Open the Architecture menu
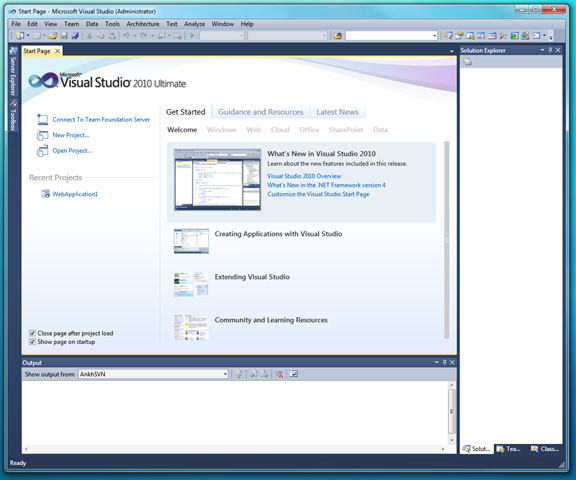The image size is (576, 480). pos(143,24)
